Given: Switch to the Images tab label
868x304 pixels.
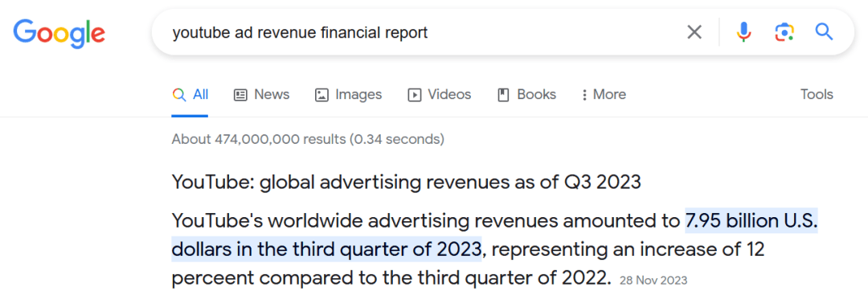Looking at the screenshot, I should pyautogui.click(x=358, y=95).
